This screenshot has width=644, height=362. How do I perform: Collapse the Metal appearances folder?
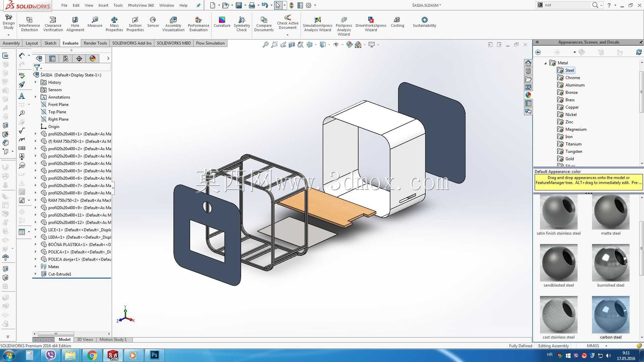(545, 63)
